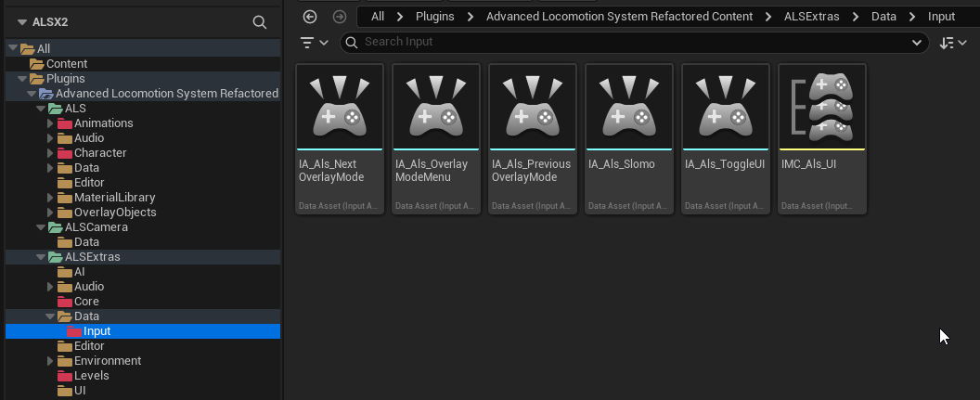Navigate to All in the breadcrumb
The height and width of the screenshot is (400, 980).
point(378,17)
